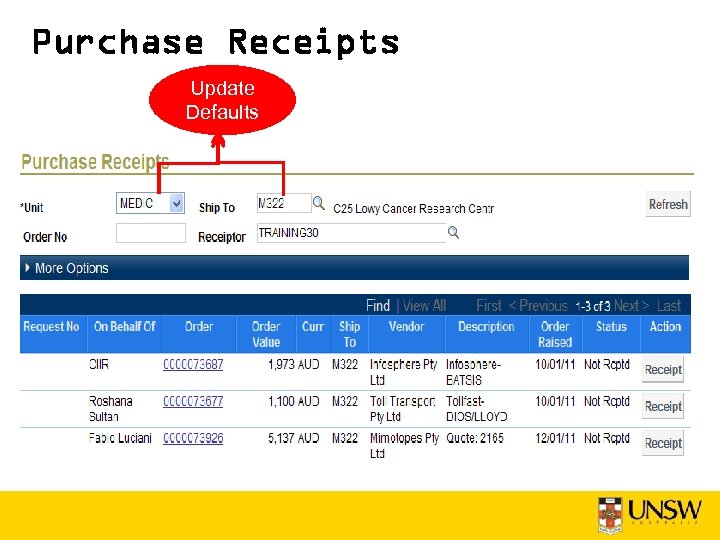Image resolution: width=720 pixels, height=540 pixels.
Task: Open order link 0000073926
Action: [193, 439]
